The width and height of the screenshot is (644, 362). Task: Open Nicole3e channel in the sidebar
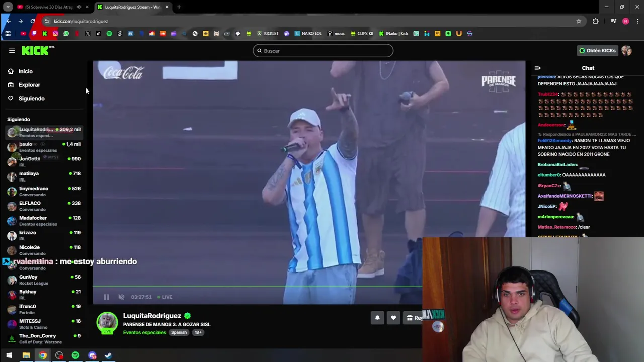[x=44, y=250]
